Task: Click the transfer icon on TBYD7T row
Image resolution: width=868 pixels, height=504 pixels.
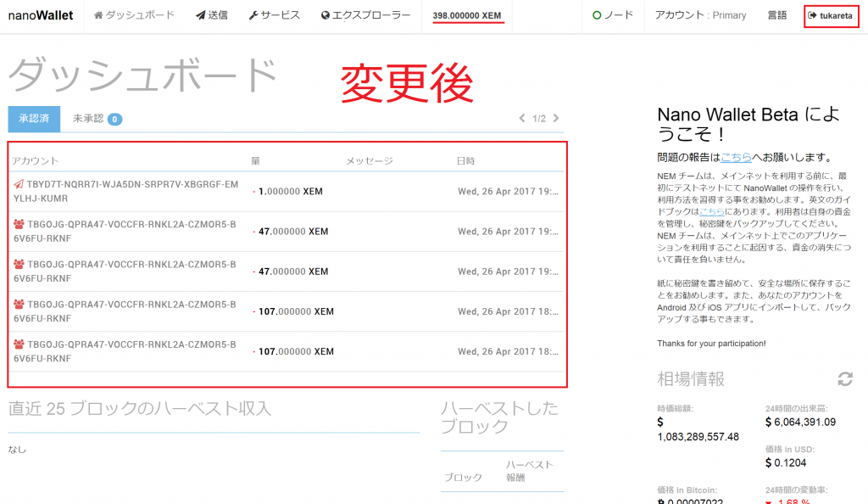Action: 19,184
